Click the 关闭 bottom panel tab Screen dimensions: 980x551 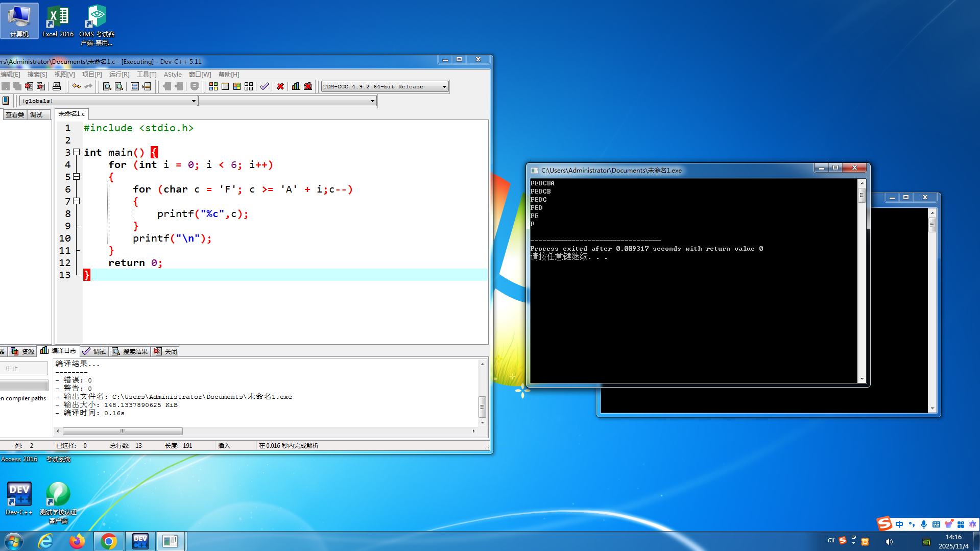click(165, 351)
